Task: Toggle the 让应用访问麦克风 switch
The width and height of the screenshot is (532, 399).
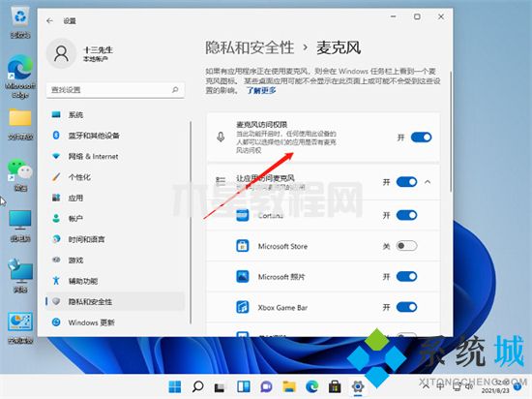Action: [x=406, y=182]
